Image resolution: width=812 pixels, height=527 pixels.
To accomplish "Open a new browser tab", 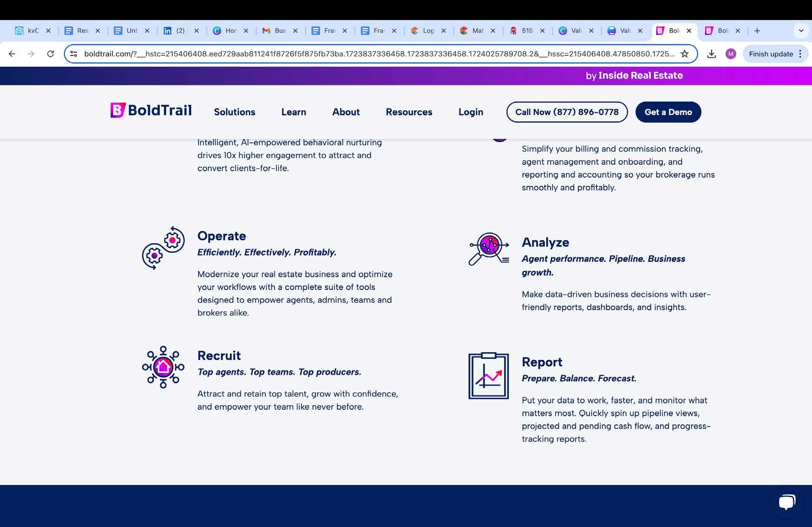I will click(757, 31).
